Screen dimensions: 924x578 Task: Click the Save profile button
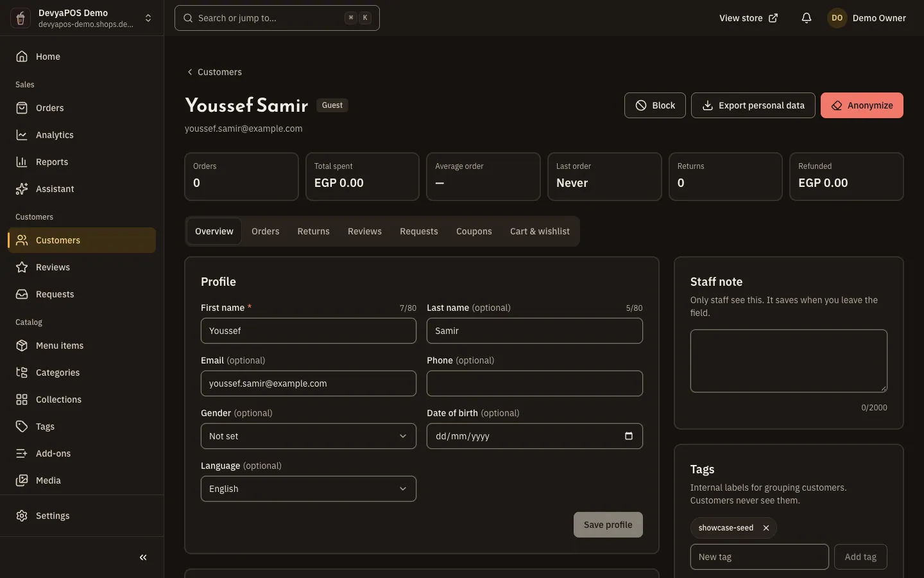(608, 525)
